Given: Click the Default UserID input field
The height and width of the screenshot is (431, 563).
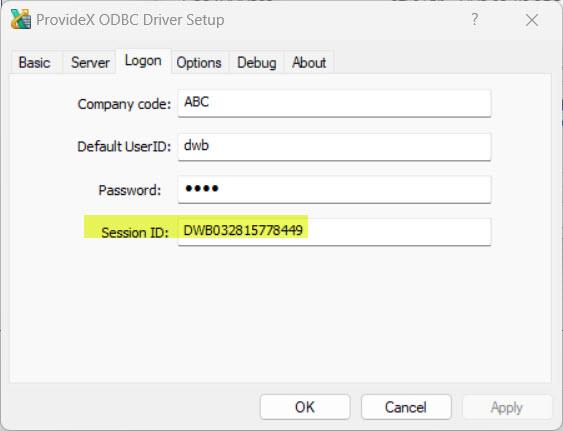Looking at the screenshot, I should tap(334, 147).
